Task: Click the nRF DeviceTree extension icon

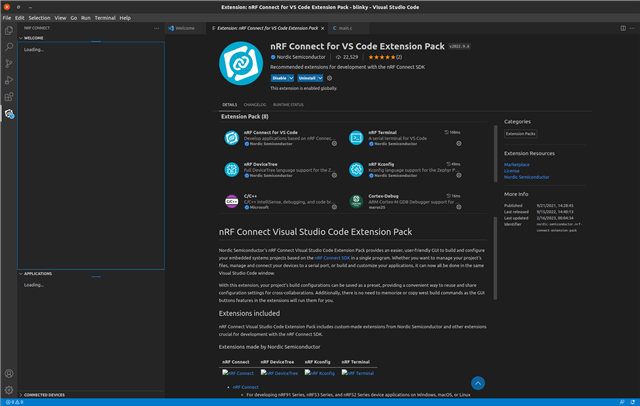Action: click(231, 169)
